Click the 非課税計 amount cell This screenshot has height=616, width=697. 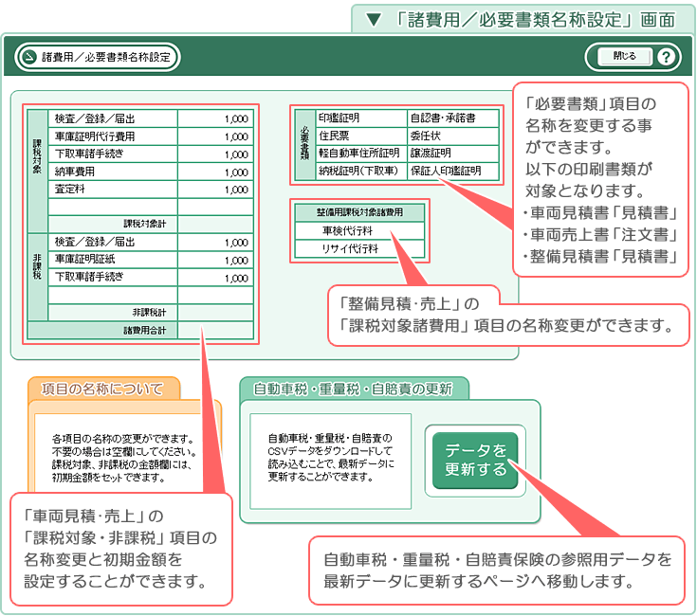(x=215, y=313)
